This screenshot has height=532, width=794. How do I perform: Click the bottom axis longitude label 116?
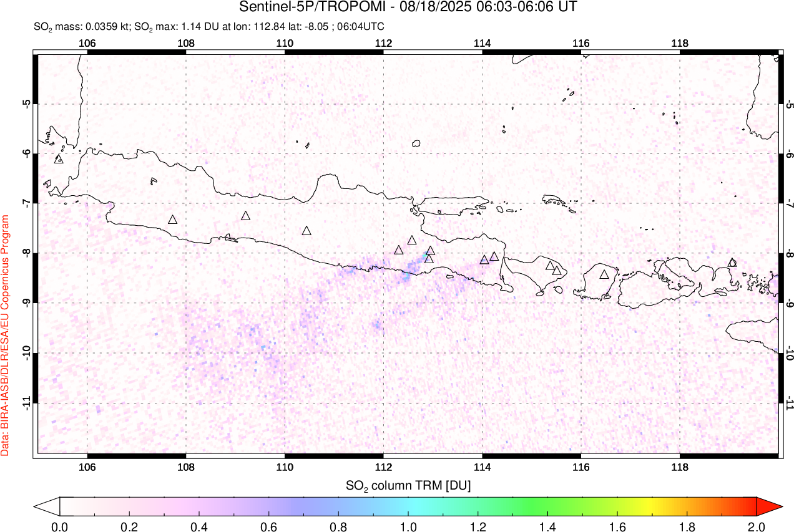(581, 467)
